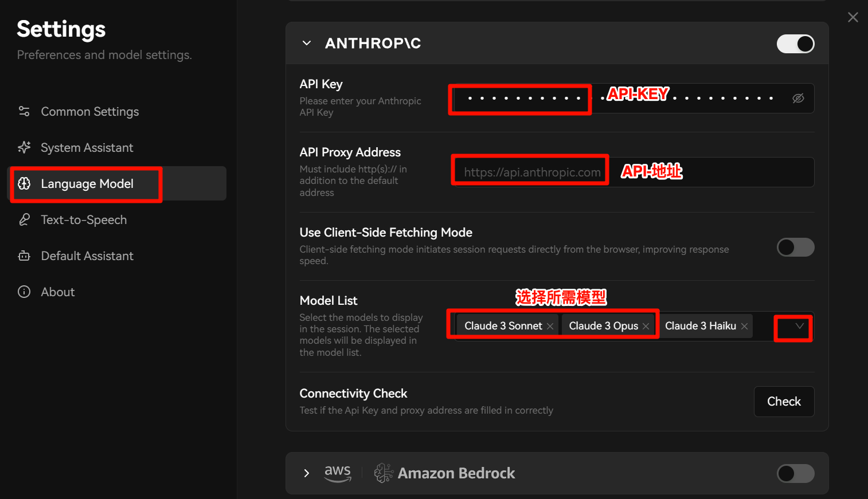The width and height of the screenshot is (868, 499).
Task: Show API key with eye icon
Action: [x=798, y=98]
